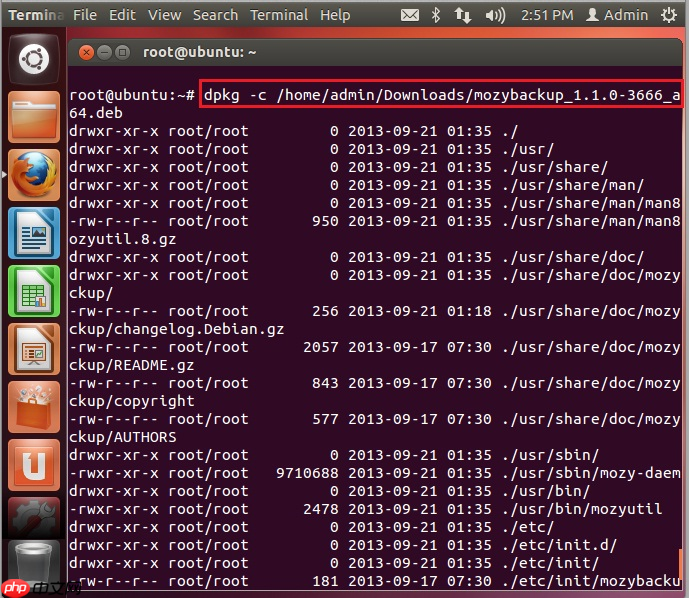The image size is (689, 598).
Task: Open the Files folder in the launcher
Action: click(34, 117)
